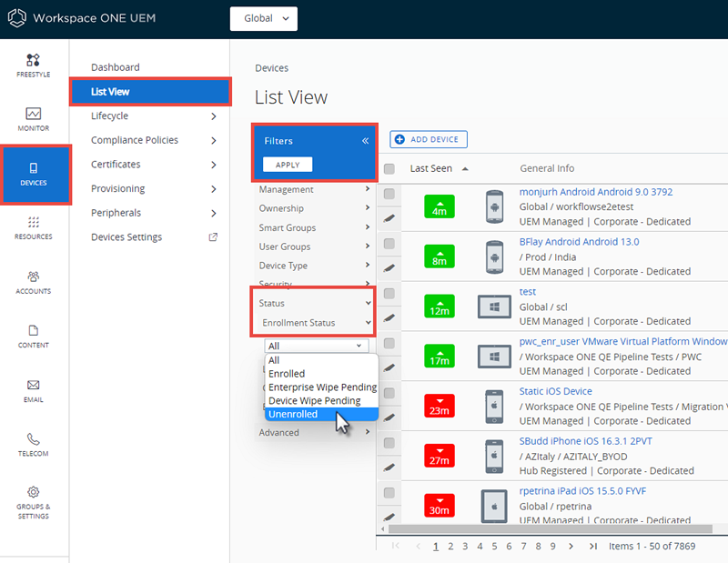
Task: Check the box for pwc_enr_user device
Action: 389,343
